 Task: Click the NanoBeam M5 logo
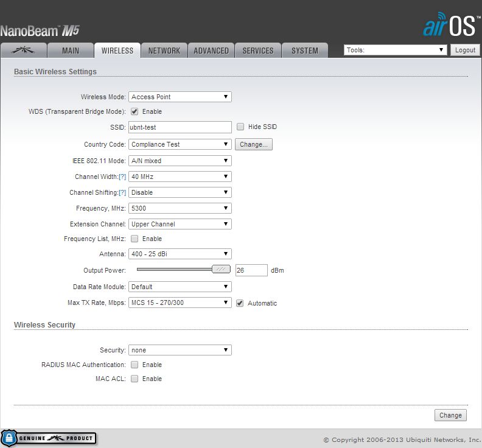[40, 31]
